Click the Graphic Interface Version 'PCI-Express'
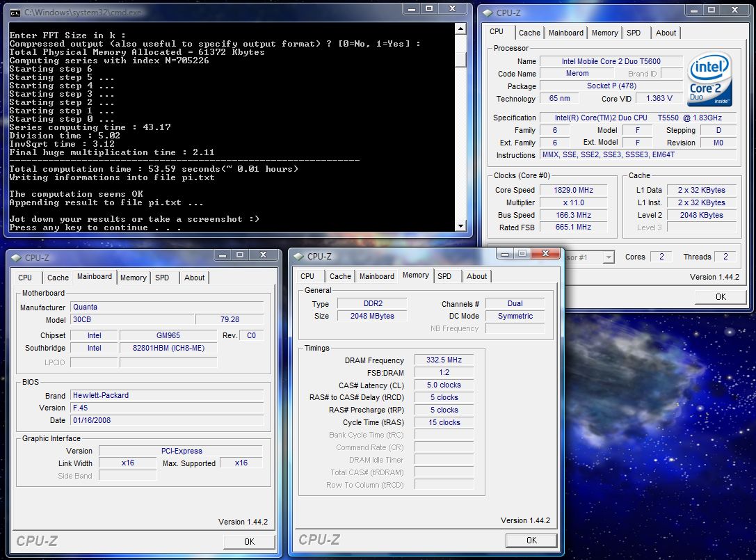756x560 pixels. pos(181,451)
